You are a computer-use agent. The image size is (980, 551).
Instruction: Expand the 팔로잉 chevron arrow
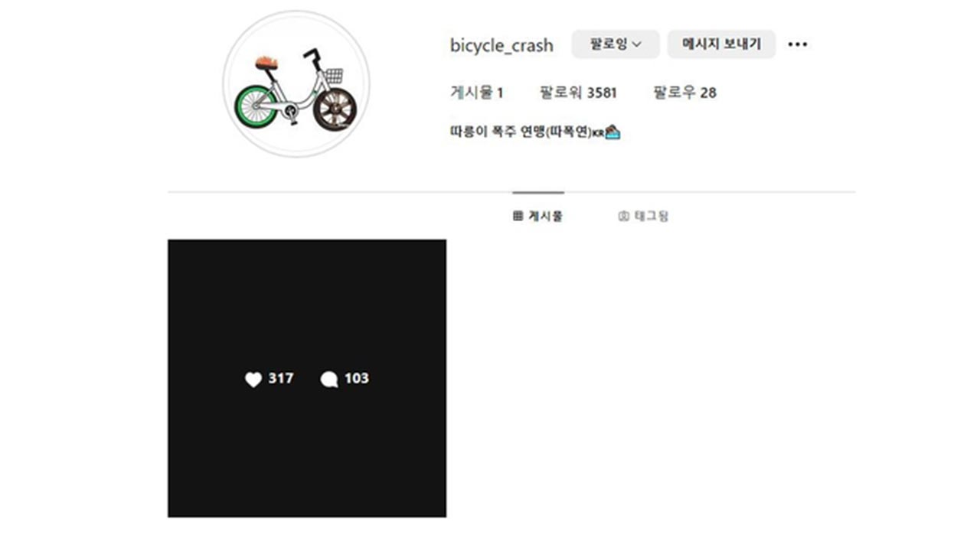pyautogui.click(x=636, y=44)
